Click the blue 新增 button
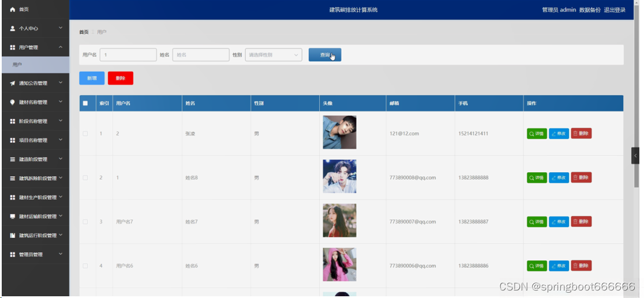The height and width of the screenshot is (298, 644). pos(92,78)
